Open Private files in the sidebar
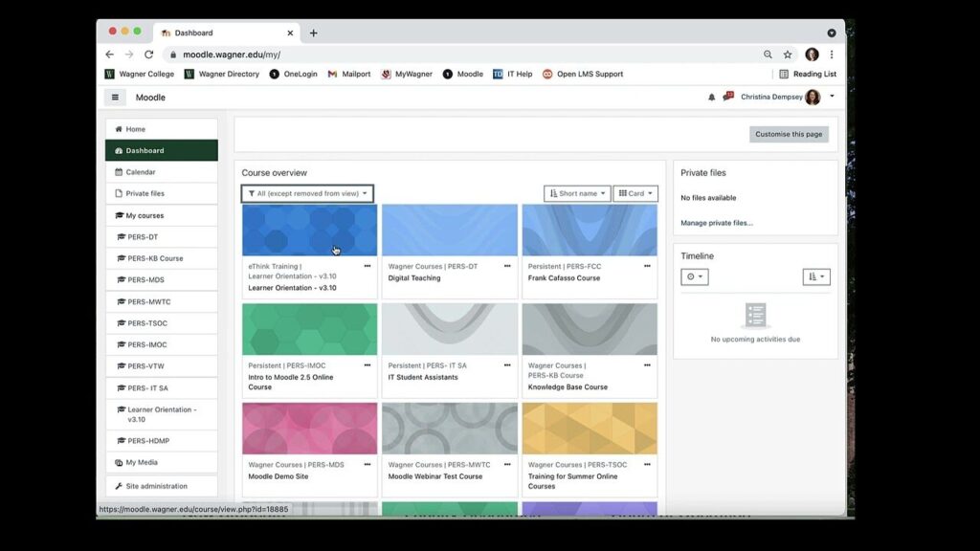Viewport: 980px width, 551px height. tap(142, 193)
